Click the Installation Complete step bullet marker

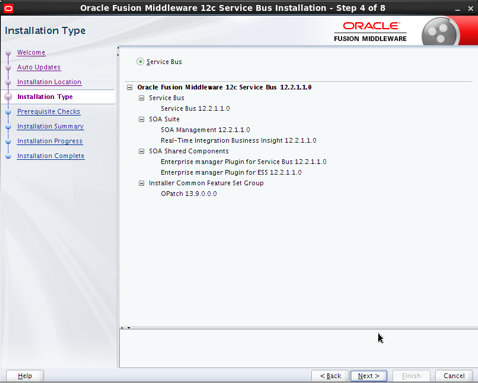8,156
